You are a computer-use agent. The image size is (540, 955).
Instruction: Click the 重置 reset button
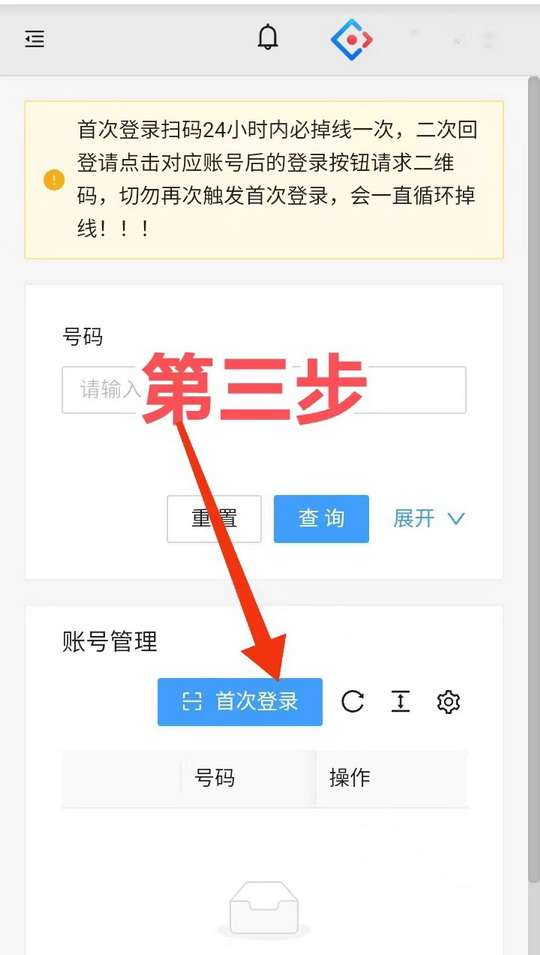(x=214, y=519)
